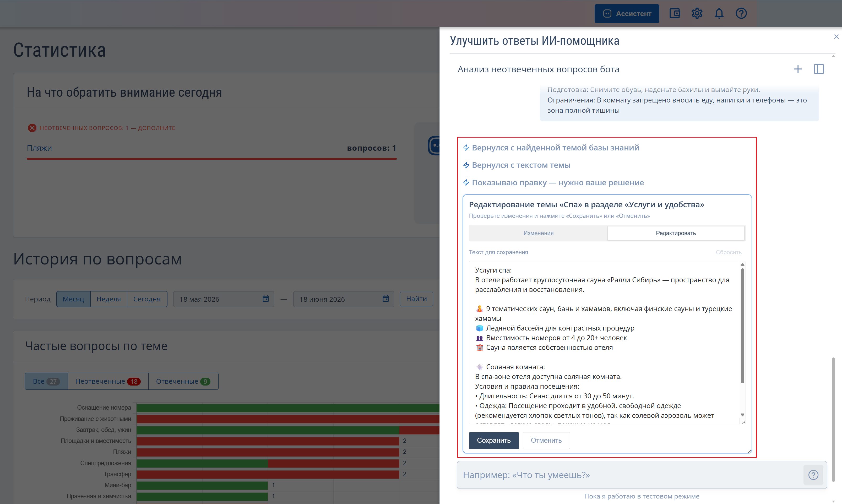Click the 'Анализ неотвеченных вопросов бота' chat title
Viewport: 842px width, 504px height.
pyautogui.click(x=539, y=69)
